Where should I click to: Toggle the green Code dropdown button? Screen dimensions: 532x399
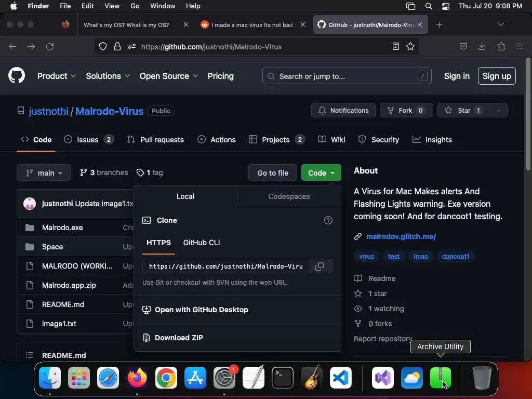click(321, 172)
